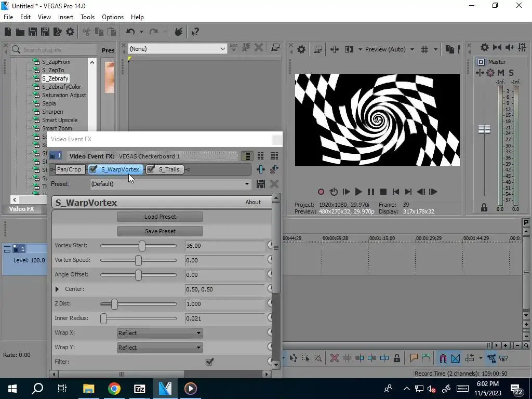Open the Insert menu
Image resolution: width=532 pixels, height=399 pixels.
65,17
